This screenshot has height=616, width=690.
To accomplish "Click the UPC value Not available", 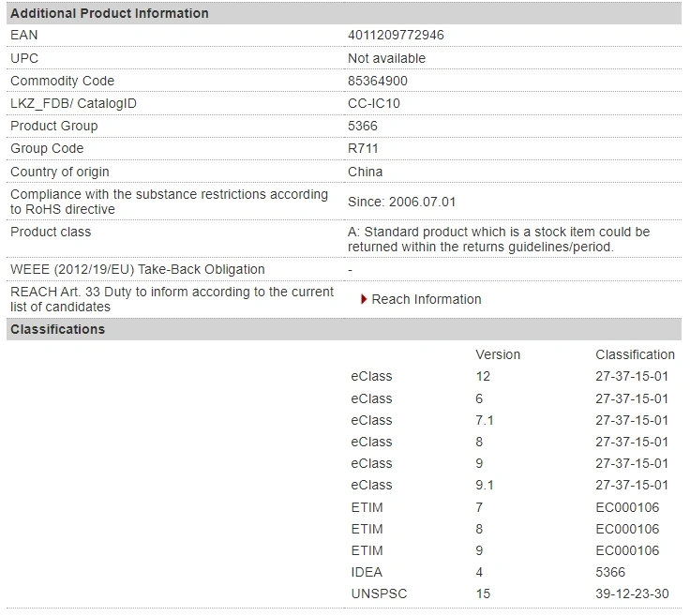I will [x=386, y=58].
